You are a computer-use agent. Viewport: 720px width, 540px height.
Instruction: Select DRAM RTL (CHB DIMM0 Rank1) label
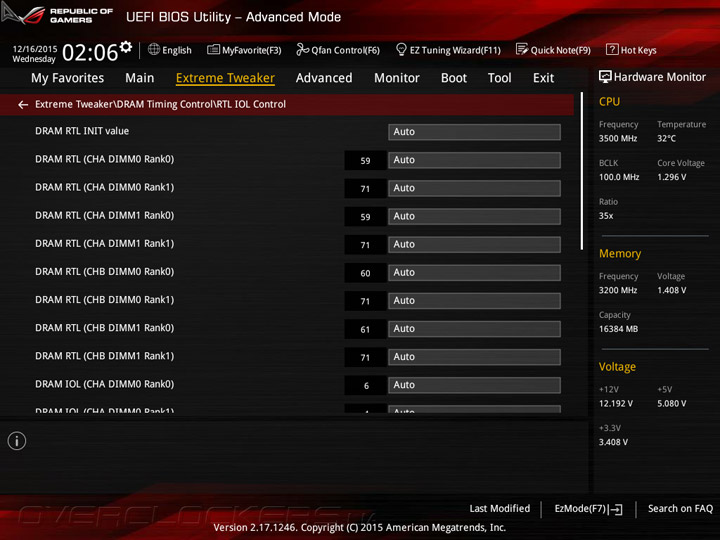[x=105, y=300]
